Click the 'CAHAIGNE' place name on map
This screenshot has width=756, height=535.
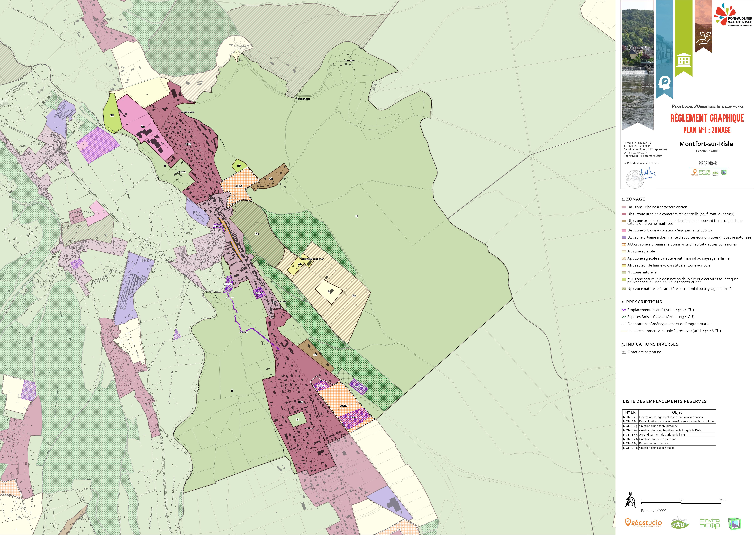pos(350,61)
